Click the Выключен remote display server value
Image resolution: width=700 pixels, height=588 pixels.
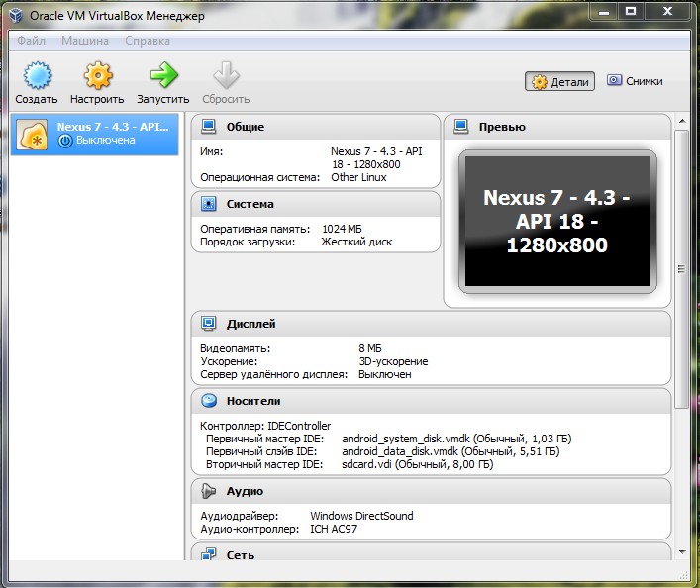(x=384, y=374)
